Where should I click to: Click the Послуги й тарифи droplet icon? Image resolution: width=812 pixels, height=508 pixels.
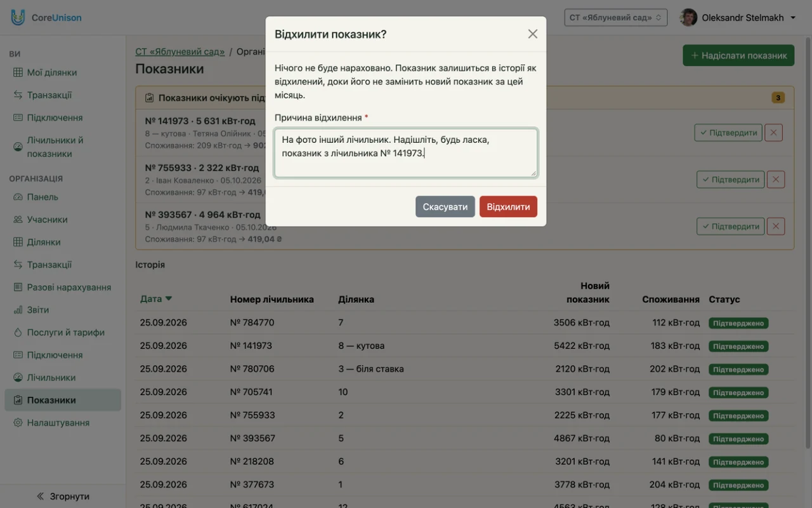point(18,332)
